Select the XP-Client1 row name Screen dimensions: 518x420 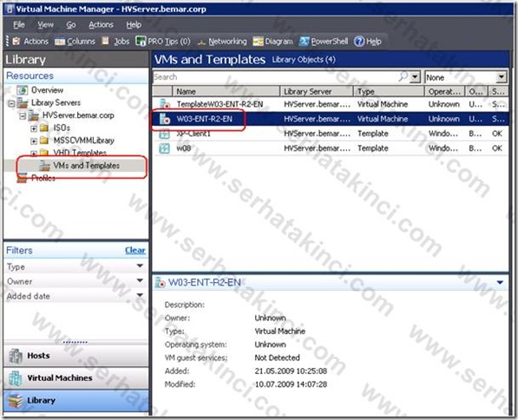coord(193,134)
